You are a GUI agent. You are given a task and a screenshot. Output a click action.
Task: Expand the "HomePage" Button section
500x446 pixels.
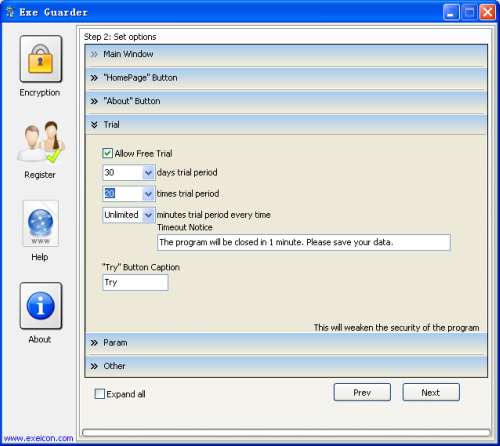(286, 79)
